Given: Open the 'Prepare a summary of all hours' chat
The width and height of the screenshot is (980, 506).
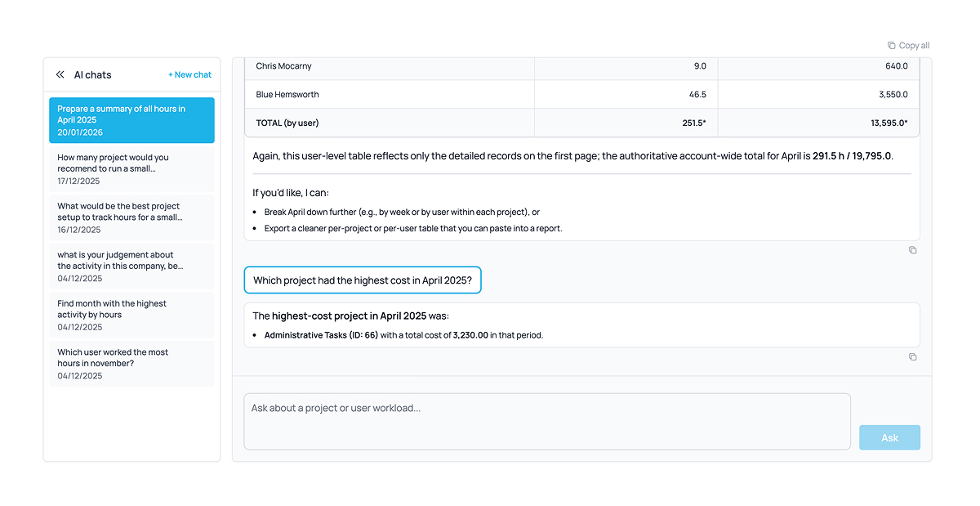Looking at the screenshot, I should [131, 119].
